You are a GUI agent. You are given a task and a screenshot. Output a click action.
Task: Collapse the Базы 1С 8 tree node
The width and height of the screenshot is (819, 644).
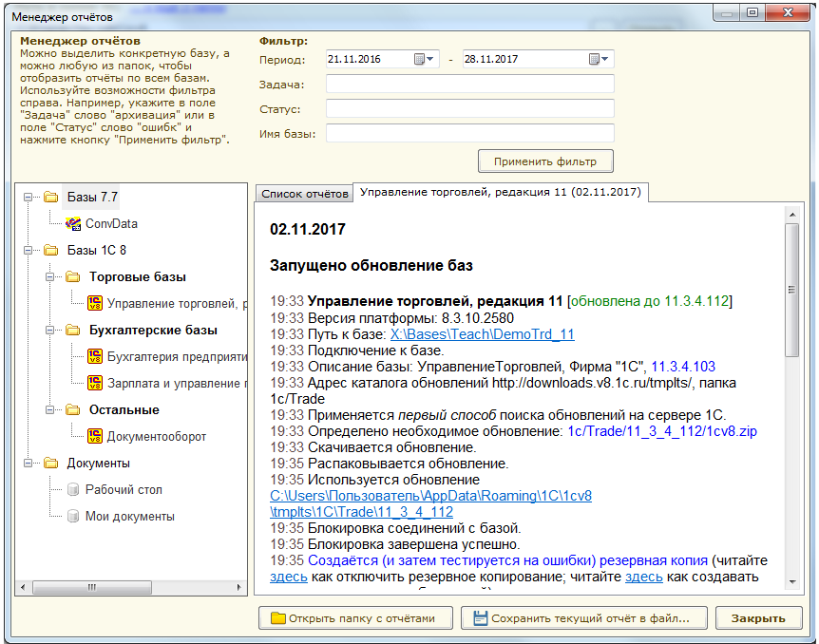click(x=29, y=250)
